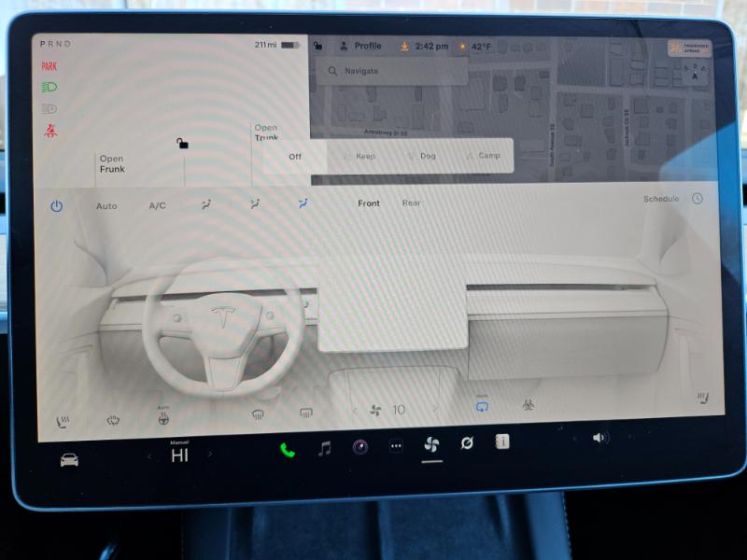Open the phone app in the dock
This screenshot has height=560, width=747.
(x=288, y=449)
